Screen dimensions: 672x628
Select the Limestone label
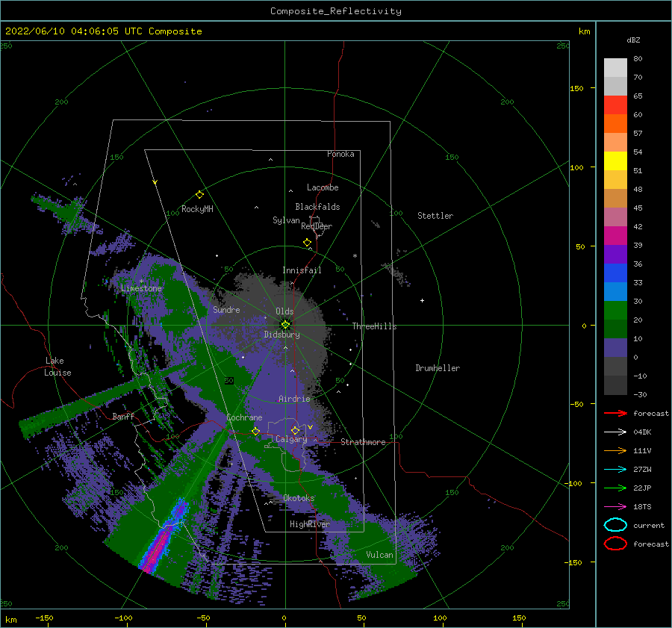(141, 288)
